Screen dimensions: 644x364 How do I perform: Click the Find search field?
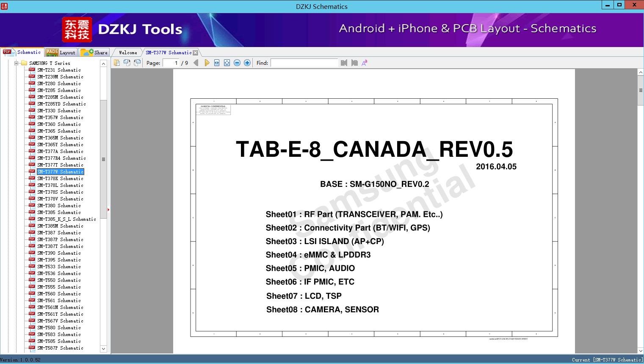tap(304, 63)
